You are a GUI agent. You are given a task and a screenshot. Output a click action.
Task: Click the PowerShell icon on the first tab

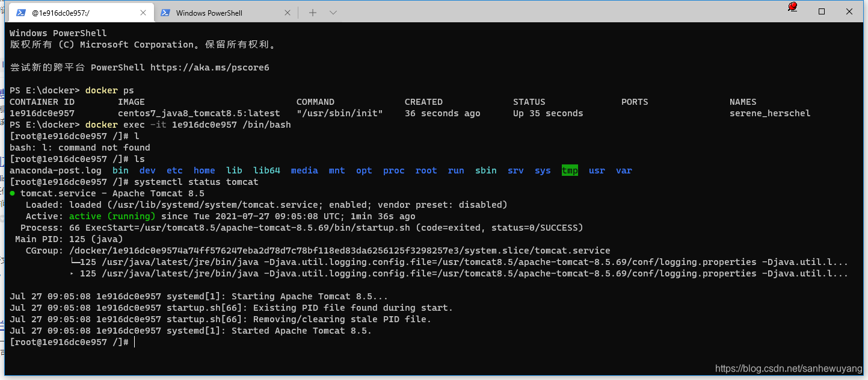(x=21, y=13)
